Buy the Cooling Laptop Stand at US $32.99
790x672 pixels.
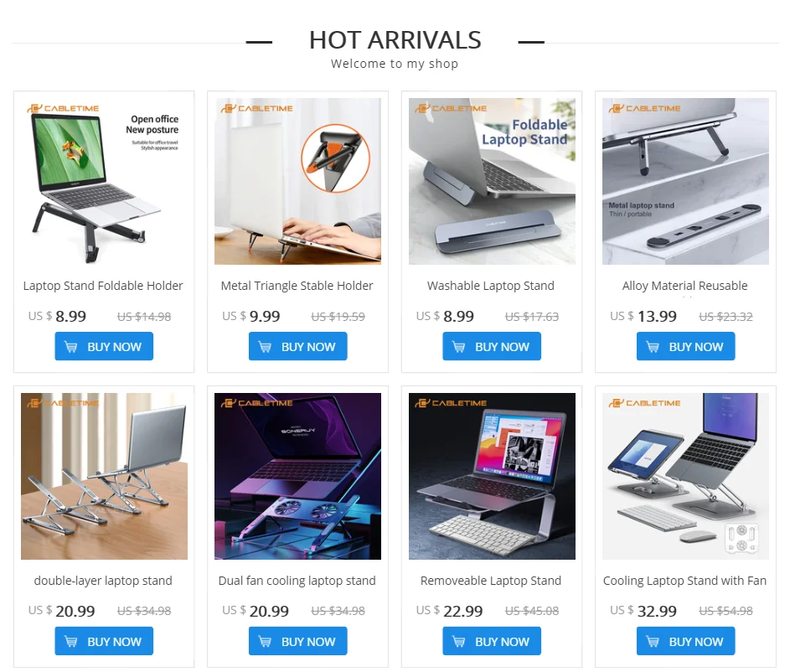[686, 641]
